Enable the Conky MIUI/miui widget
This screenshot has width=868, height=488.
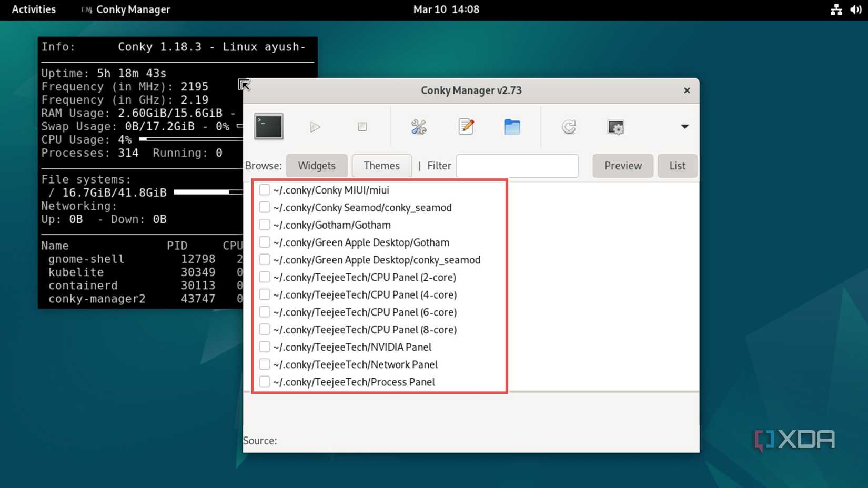click(x=264, y=189)
